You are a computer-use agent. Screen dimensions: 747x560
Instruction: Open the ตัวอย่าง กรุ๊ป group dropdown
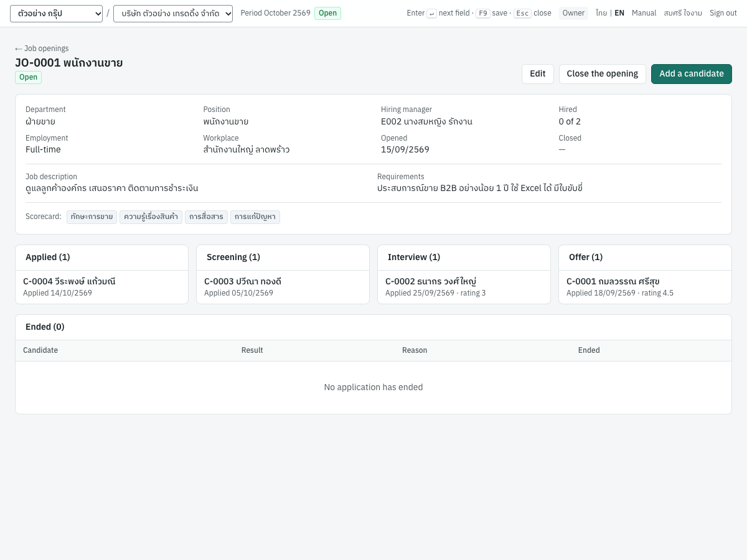(56, 13)
